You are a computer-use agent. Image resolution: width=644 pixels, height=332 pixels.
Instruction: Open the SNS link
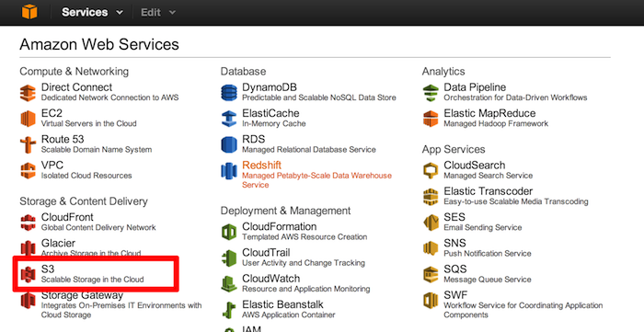point(454,244)
